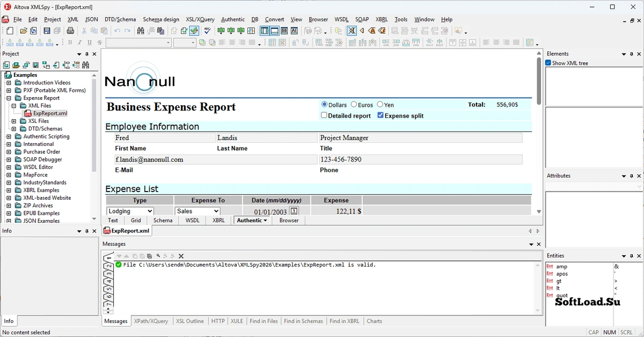Select the Yen currency radio button
This screenshot has width=644, height=337.
[380, 105]
